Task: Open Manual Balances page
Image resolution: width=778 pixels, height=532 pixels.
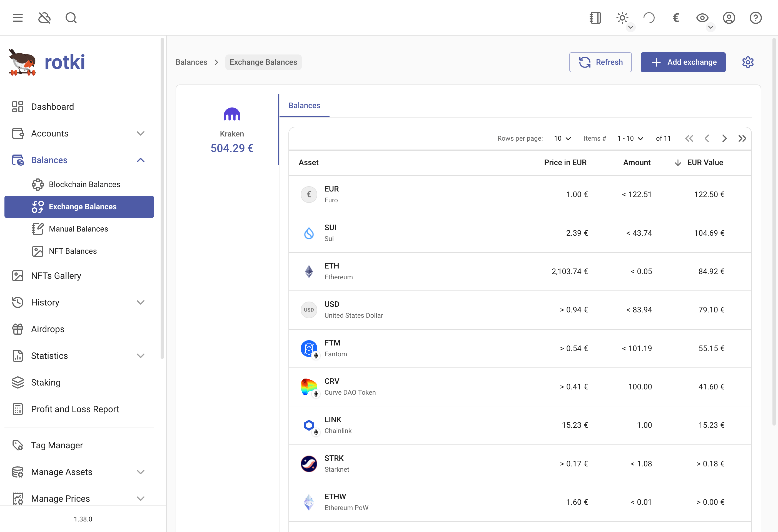Action: 79,229
